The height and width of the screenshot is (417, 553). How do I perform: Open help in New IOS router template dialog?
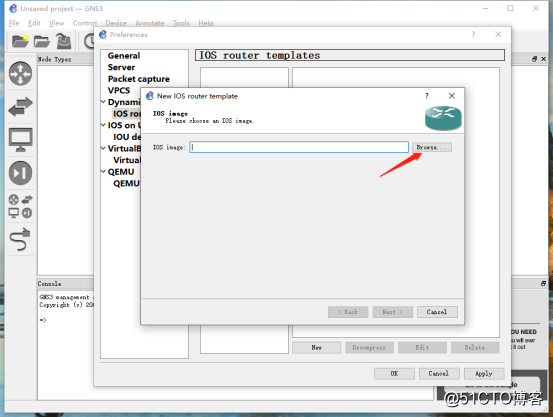(x=427, y=96)
